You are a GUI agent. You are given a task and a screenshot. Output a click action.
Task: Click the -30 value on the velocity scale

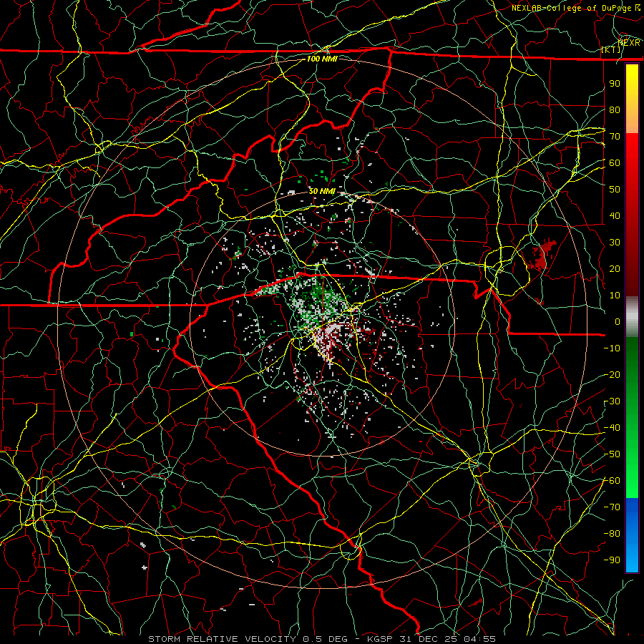point(612,401)
